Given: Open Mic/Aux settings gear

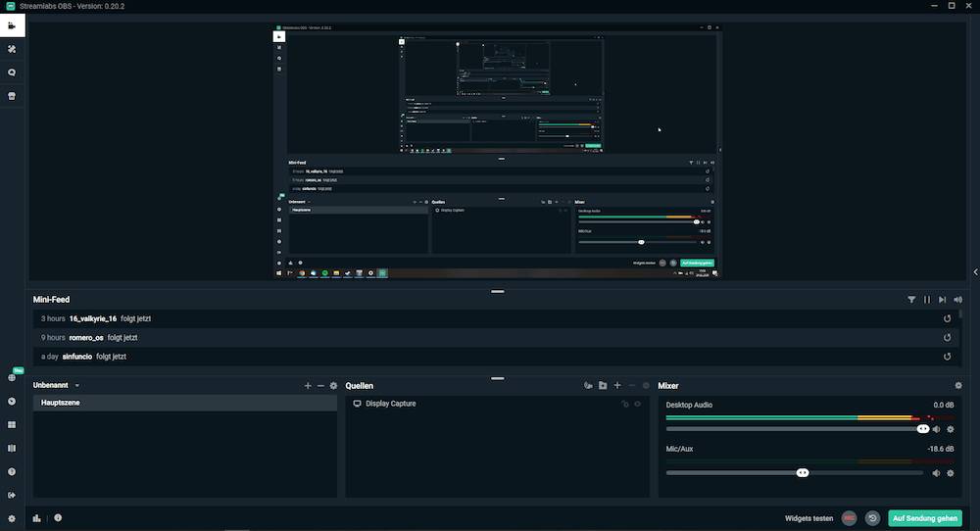Looking at the screenshot, I should click(x=951, y=473).
